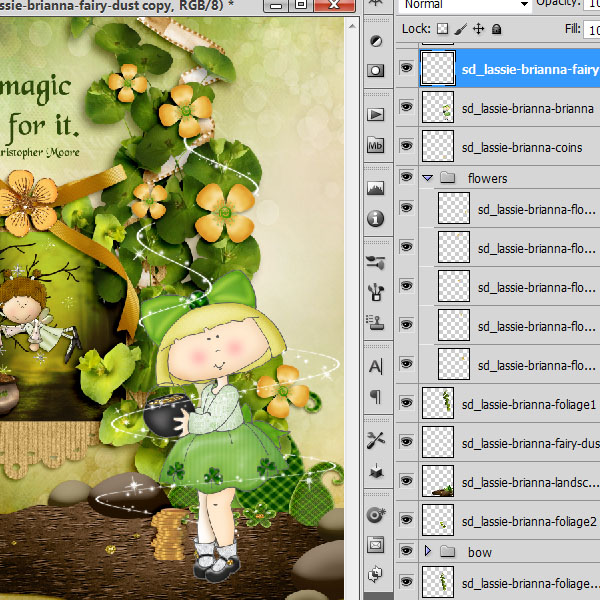Open the Tool Presets wrench icon

click(376, 440)
